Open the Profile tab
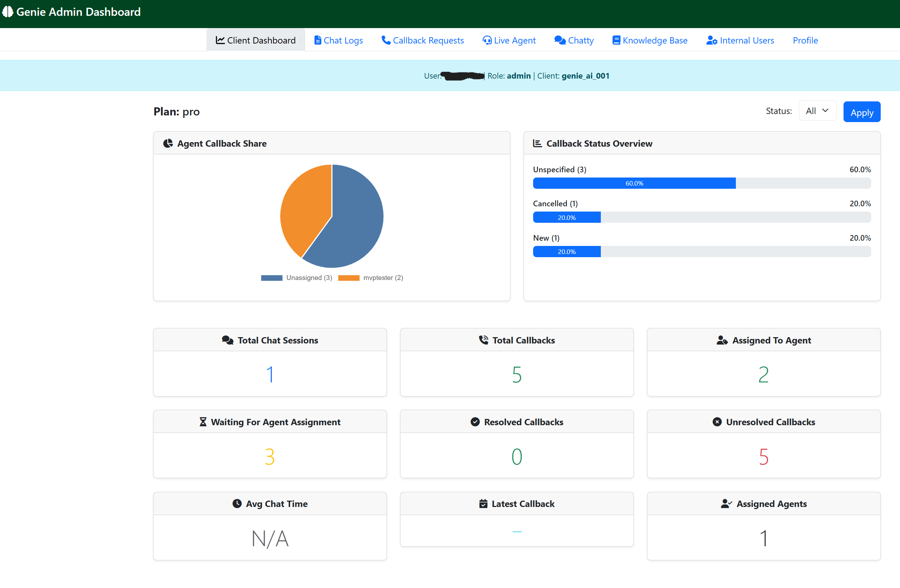 (805, 40)
